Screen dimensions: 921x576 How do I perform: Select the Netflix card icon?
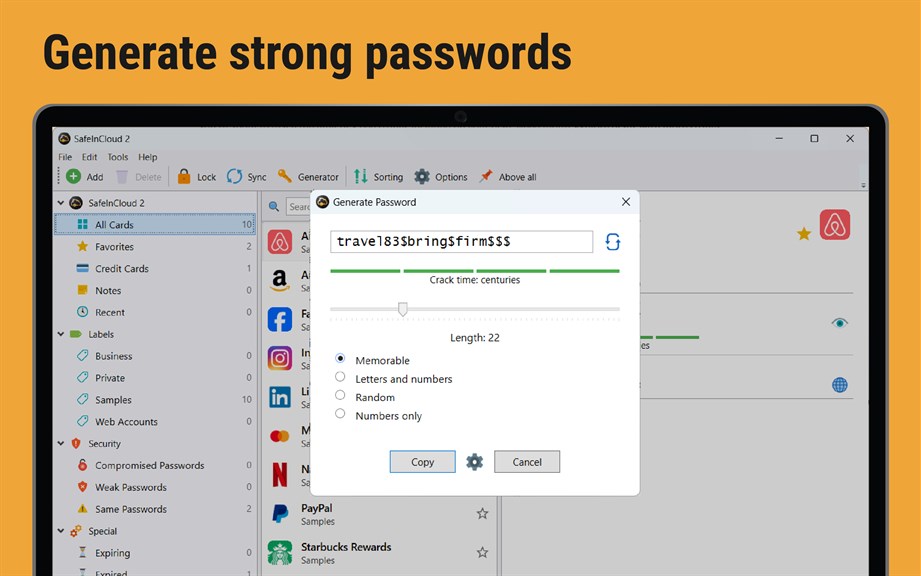click(280, 474)
